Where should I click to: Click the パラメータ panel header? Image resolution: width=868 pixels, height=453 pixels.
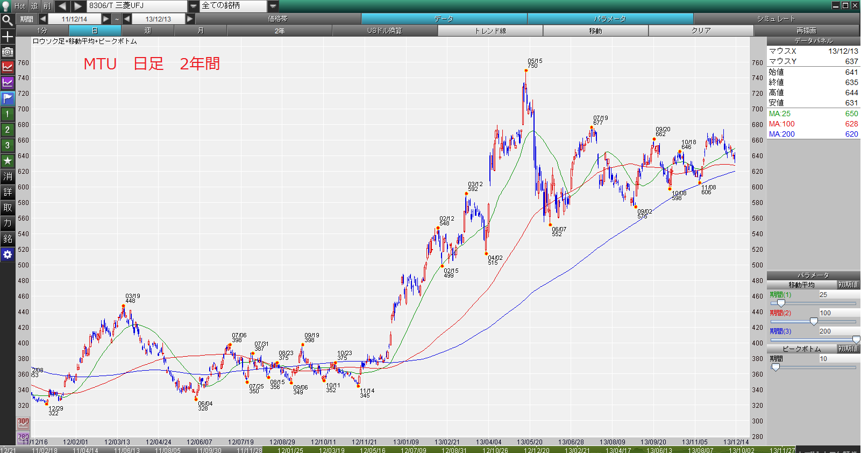coord(814,275)
